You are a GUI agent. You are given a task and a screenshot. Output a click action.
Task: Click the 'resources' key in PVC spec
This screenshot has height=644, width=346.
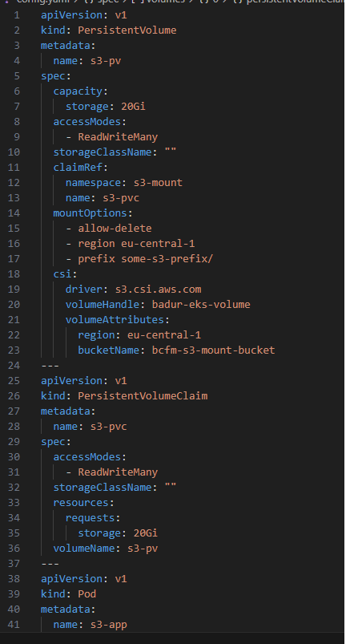pyautogui.click(x=81, y=502)
